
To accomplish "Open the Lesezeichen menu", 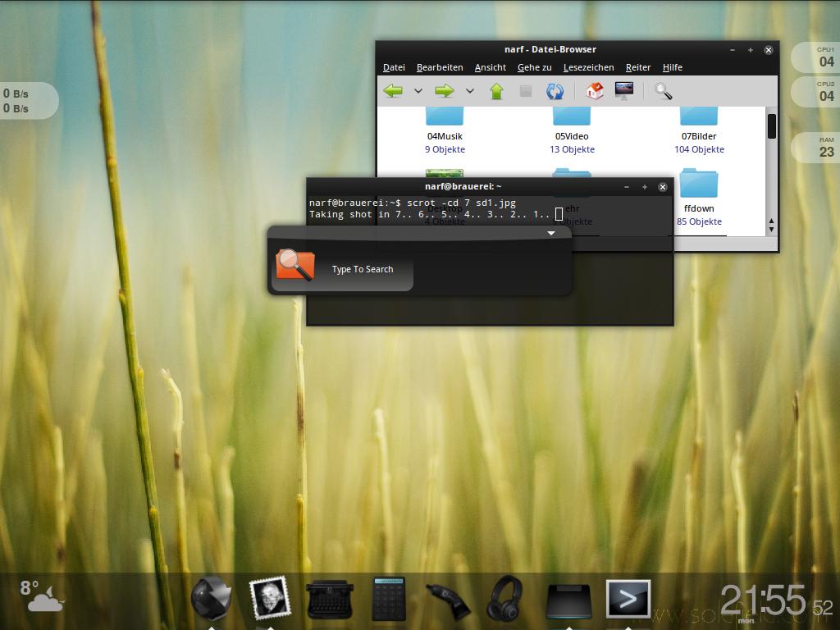I will tap(589, 67).
